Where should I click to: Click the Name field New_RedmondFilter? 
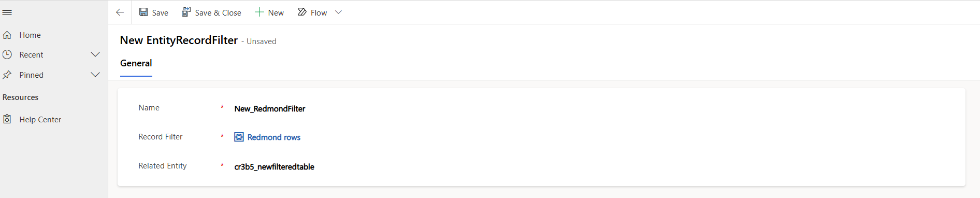click(270, 109)
